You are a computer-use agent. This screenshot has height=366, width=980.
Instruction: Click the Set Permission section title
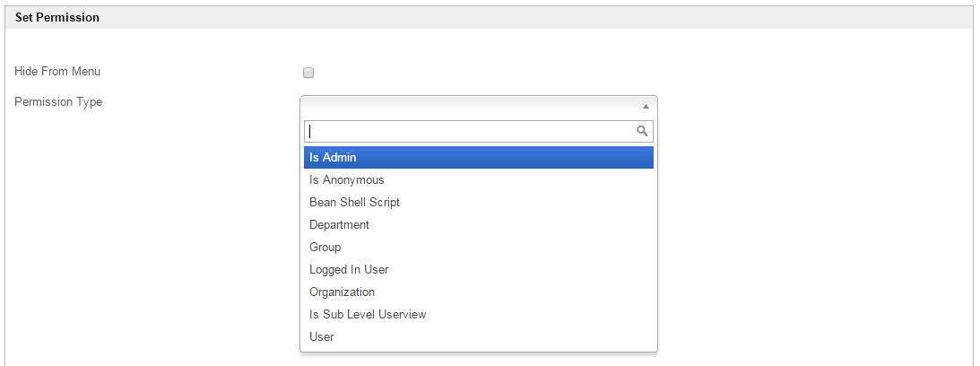57,17
